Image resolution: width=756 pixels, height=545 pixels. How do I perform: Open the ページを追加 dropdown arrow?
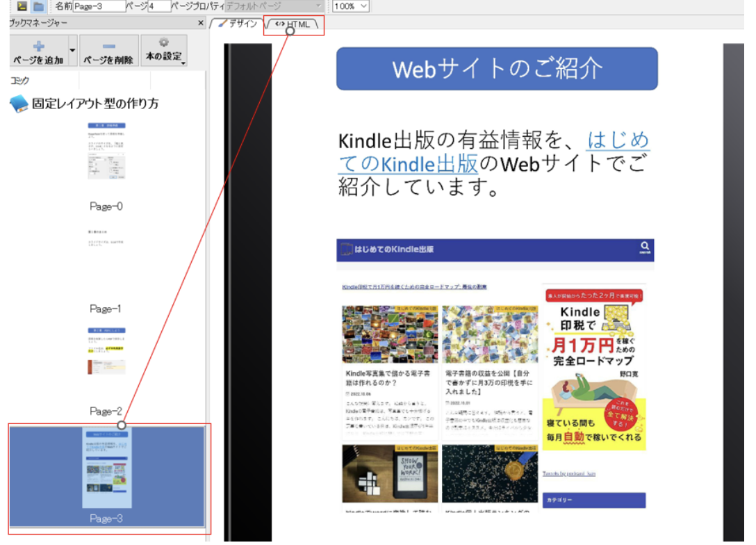(x=72, y=50)
